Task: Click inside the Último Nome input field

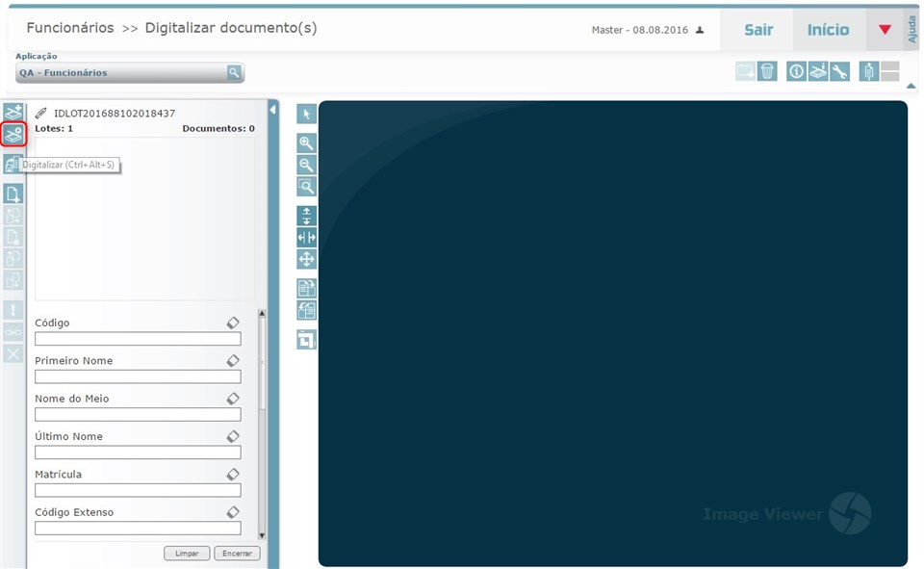Action: [x=137, y=452]
